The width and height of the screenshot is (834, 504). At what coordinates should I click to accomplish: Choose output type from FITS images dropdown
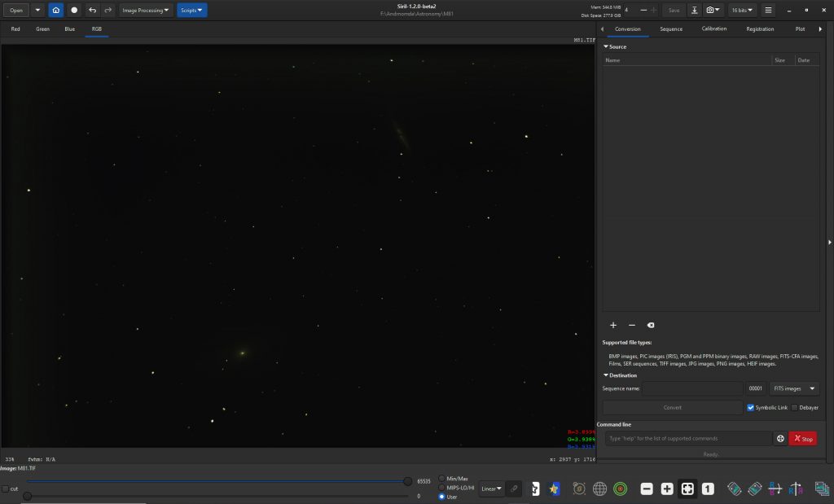794,388
